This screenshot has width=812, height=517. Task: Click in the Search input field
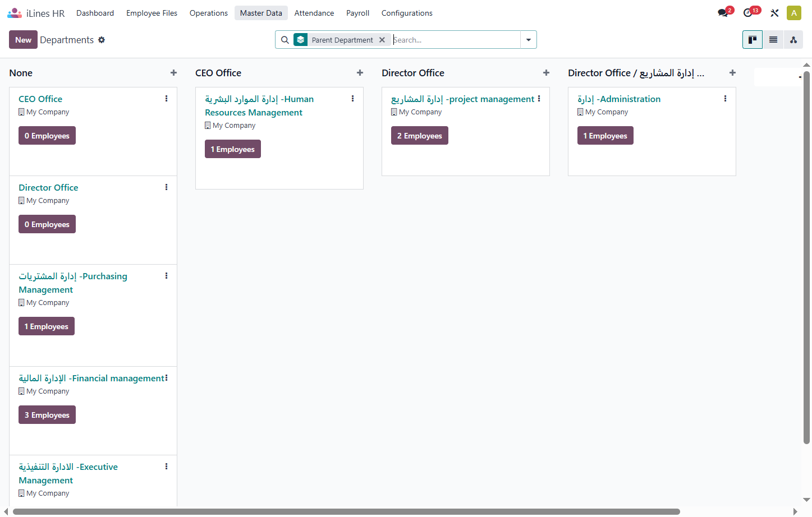point(456,40)
